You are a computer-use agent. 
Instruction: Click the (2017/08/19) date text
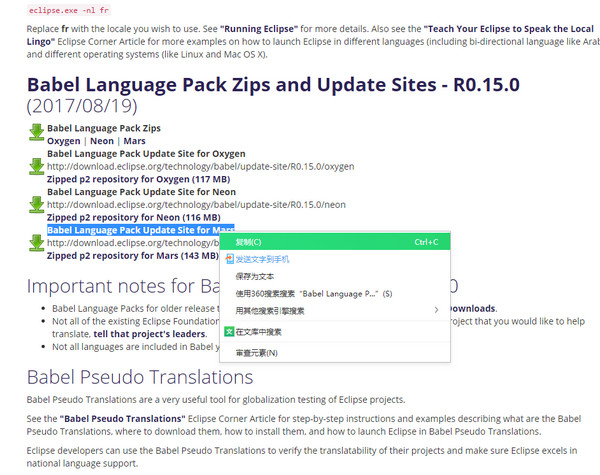82,106
